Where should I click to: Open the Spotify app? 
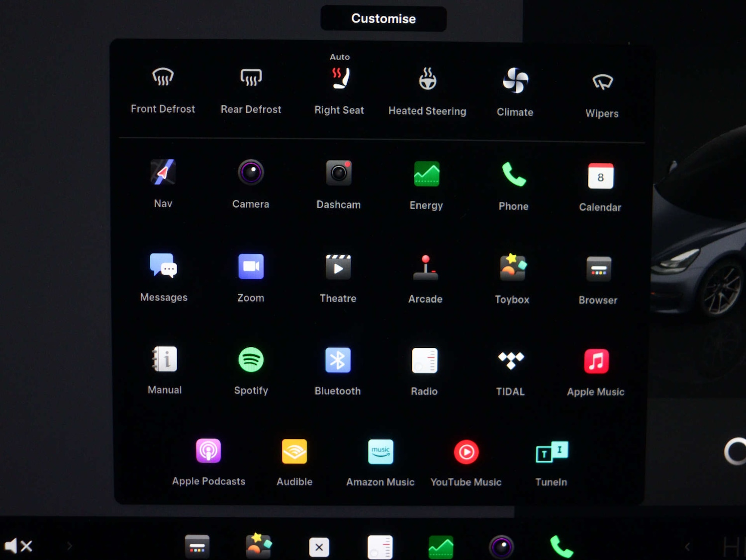pyautogui.click(x=251, y=360)
